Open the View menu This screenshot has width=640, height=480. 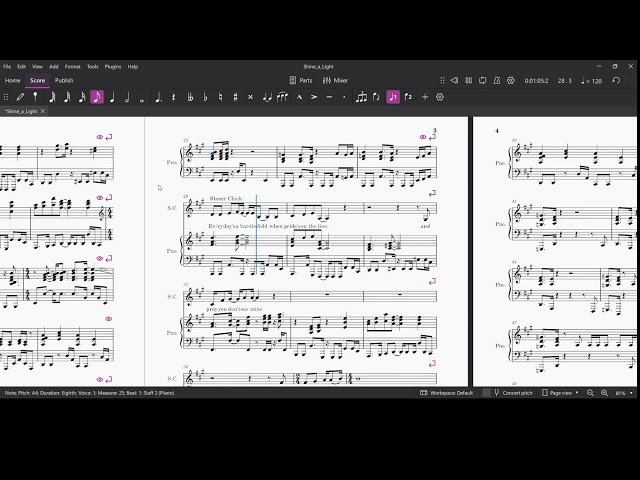coord(37,67)
